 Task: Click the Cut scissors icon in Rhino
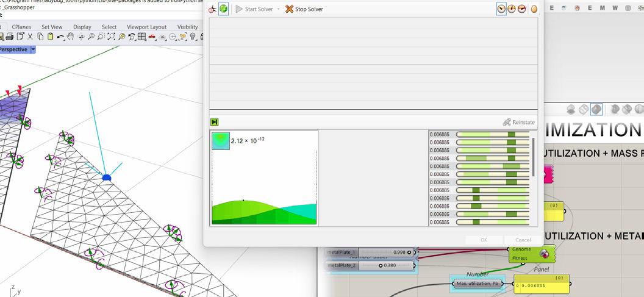pos(30,37)
